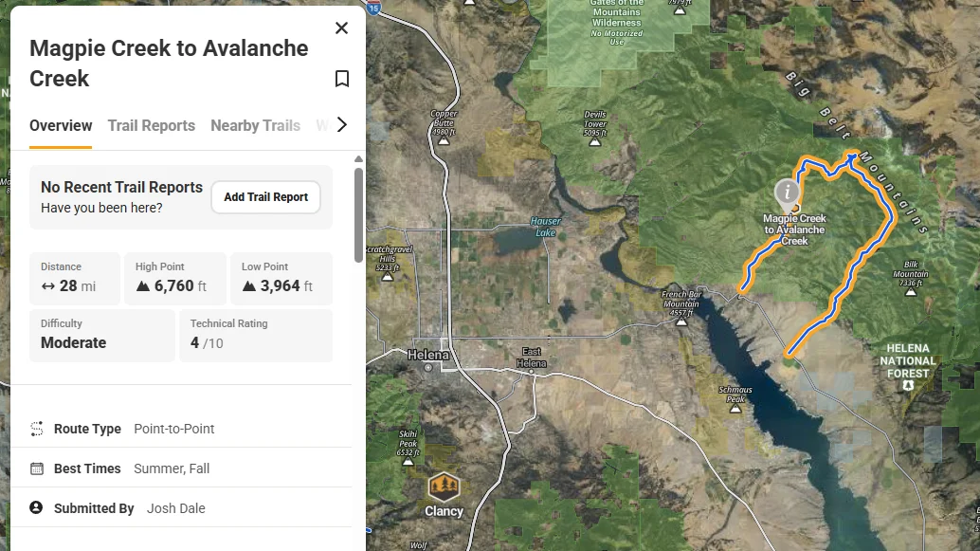This screenshot has width=980, height=551.
Task: Click the 6,760 ft high point value
Action: click(180, 286)
